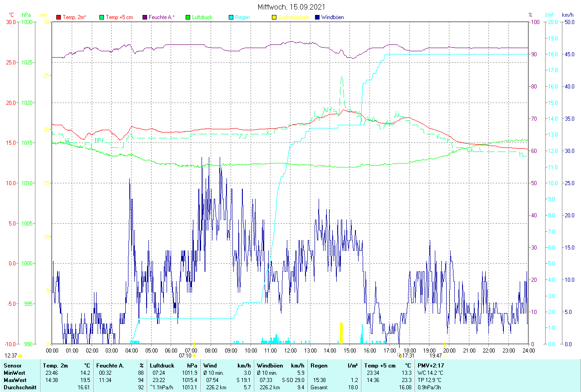Click the Regen legend label
The width and height of the screenshot is (581, 392).
242,17
